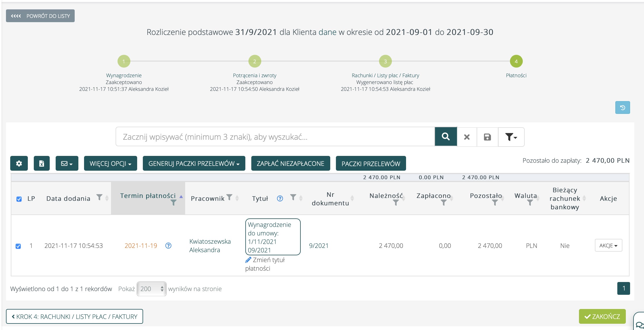Uncheck the row 1 checkbox

[18, 246]
